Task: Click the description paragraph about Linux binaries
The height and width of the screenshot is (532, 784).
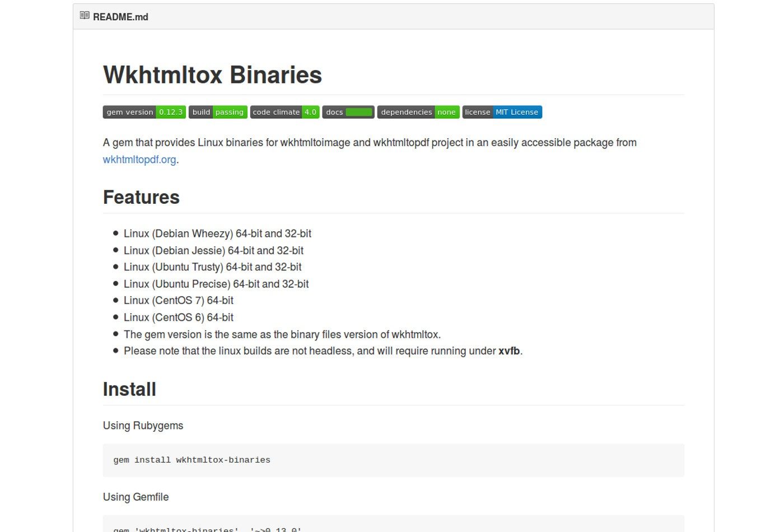Action: [x=370, y=151]
